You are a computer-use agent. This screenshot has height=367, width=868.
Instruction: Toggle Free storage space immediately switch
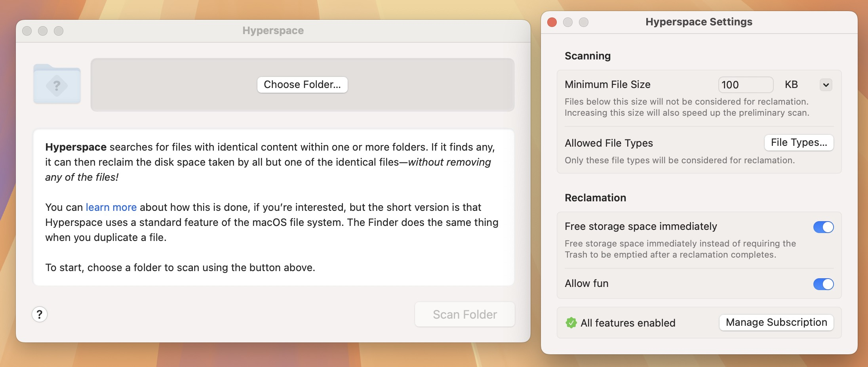point(824,227)
